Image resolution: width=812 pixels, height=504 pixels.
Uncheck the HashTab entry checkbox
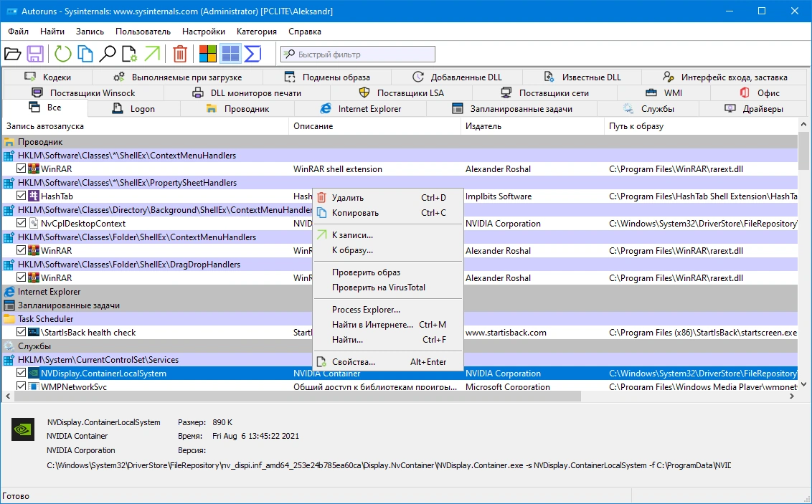coord(22,196)
